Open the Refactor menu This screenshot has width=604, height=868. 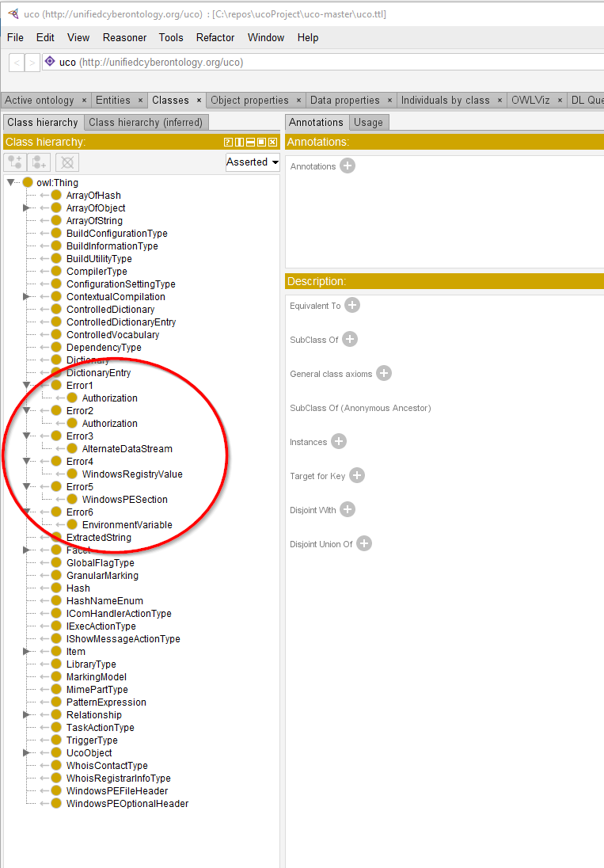pos(215,38)
